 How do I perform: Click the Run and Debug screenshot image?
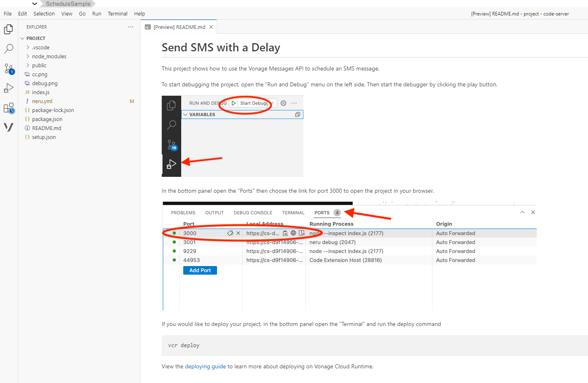(x=233, y=136)
